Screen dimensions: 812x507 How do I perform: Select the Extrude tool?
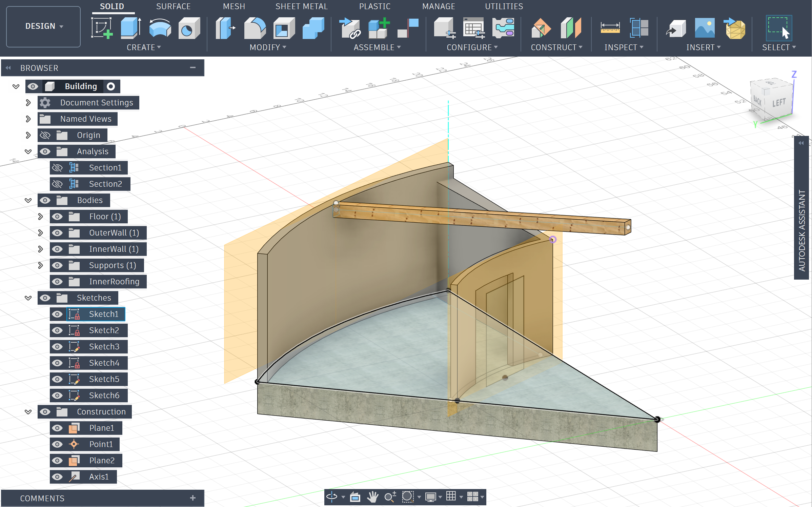[x=131, y=28]
